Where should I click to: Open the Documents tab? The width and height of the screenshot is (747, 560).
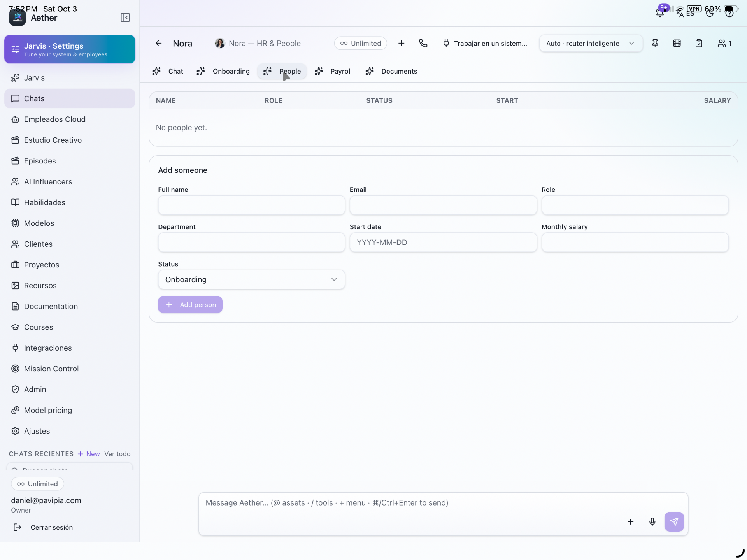coord(391,71)
